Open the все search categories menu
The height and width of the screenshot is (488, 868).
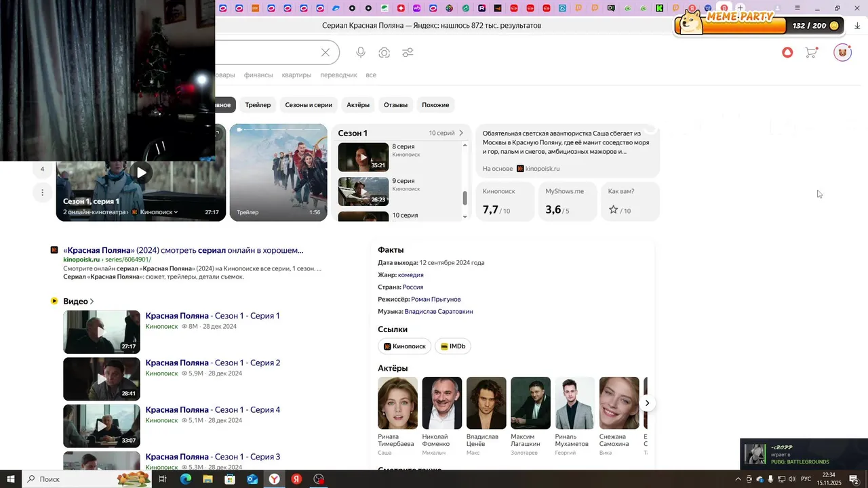[371, 75]
